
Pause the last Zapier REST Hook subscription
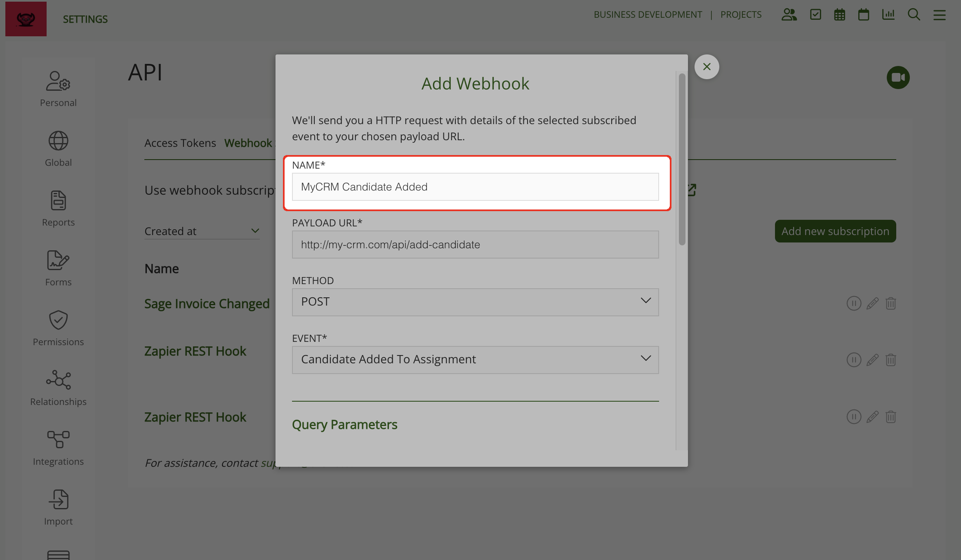pos(854,417)
